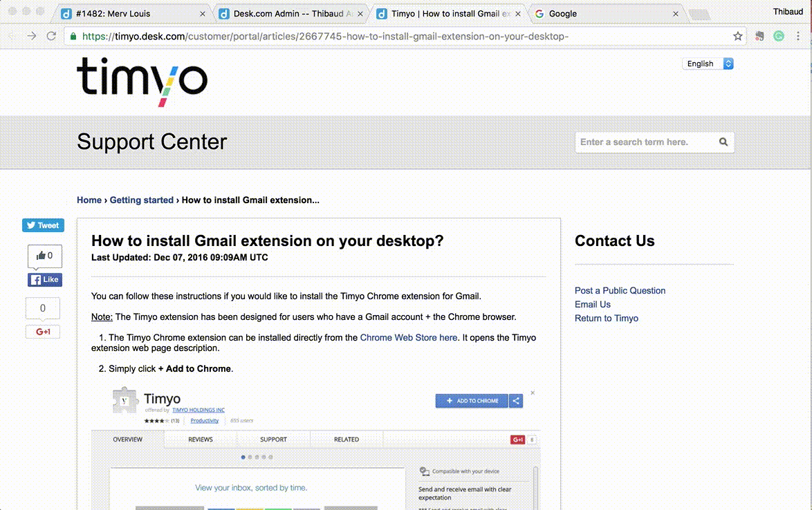This screenshot has height=510, width=812.
Task: Click the Support Center heading
Action: tap(151, 142)
